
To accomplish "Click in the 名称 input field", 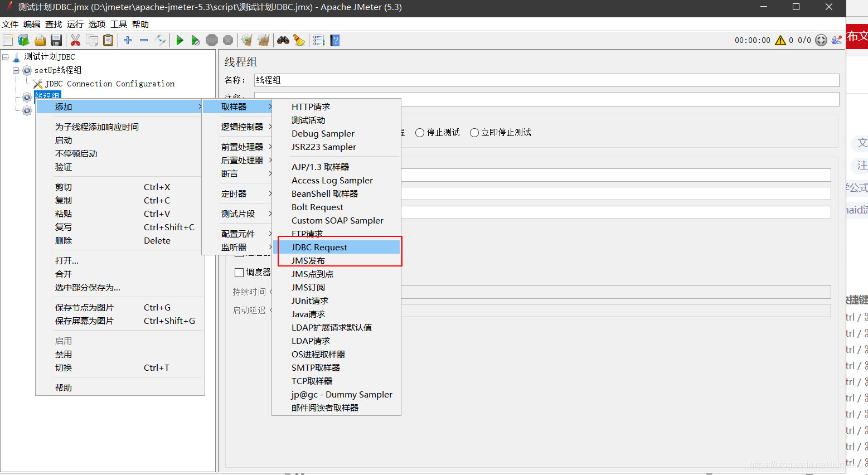I will pos(546,80).
